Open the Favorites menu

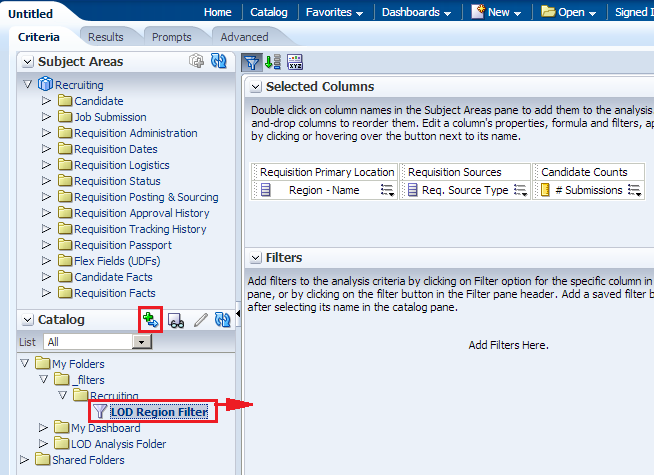click(x=334, y=12)
